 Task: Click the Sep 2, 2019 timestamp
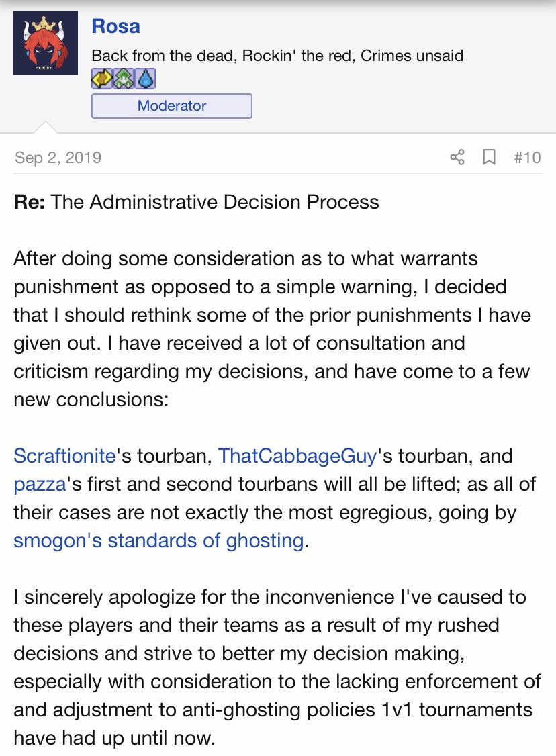click(x=58, y=158)
